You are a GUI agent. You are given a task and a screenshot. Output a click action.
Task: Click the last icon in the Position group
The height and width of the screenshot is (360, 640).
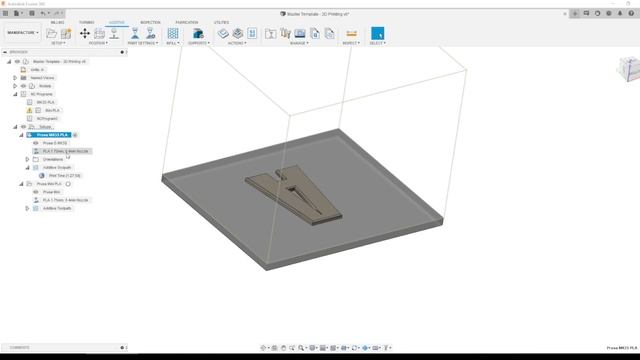(x=114, y=33)
